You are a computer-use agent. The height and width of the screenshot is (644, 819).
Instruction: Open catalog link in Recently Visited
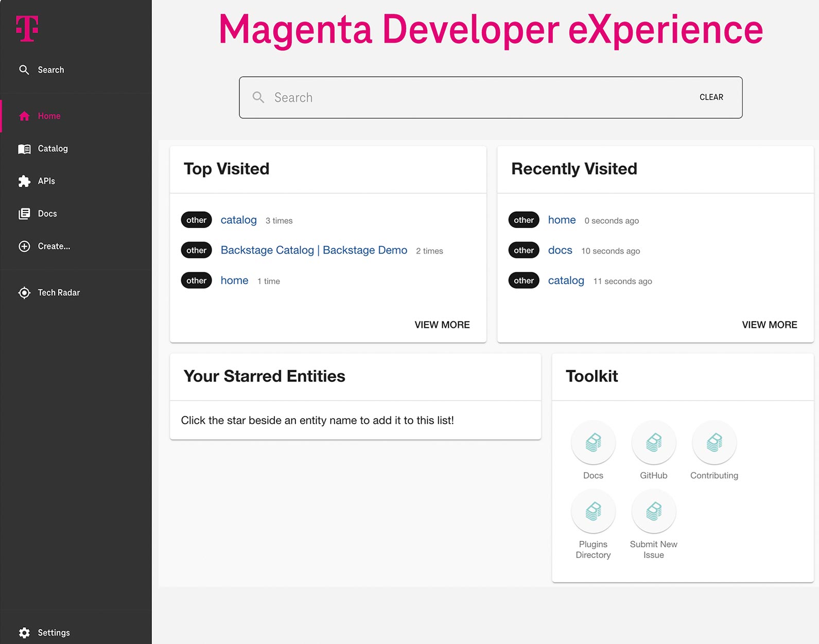pos(566,281)
